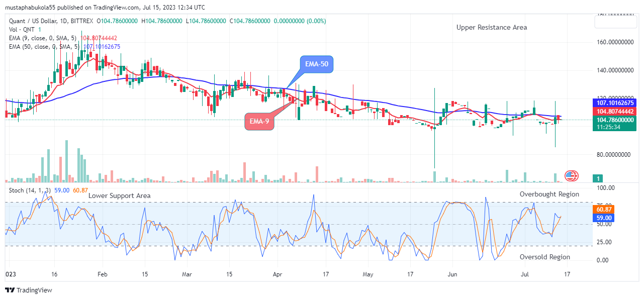The height and width of the screenshot is (299, 644).
Task: Click the May label on time axis
Action: (x=368, y=275)
